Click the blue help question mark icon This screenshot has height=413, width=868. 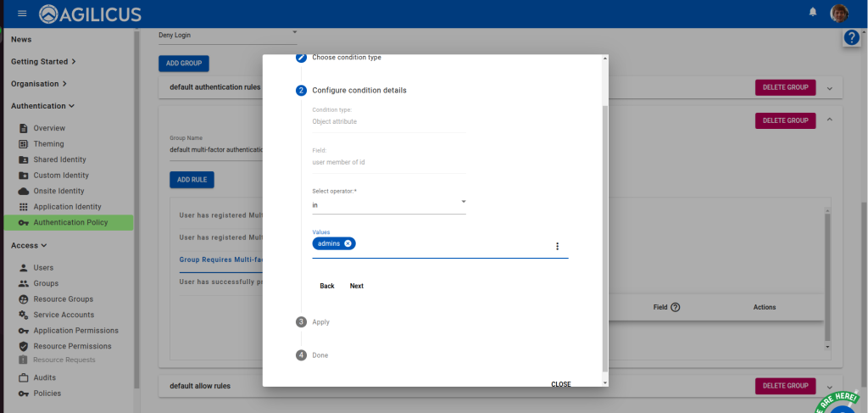click(x=852, y=38)
